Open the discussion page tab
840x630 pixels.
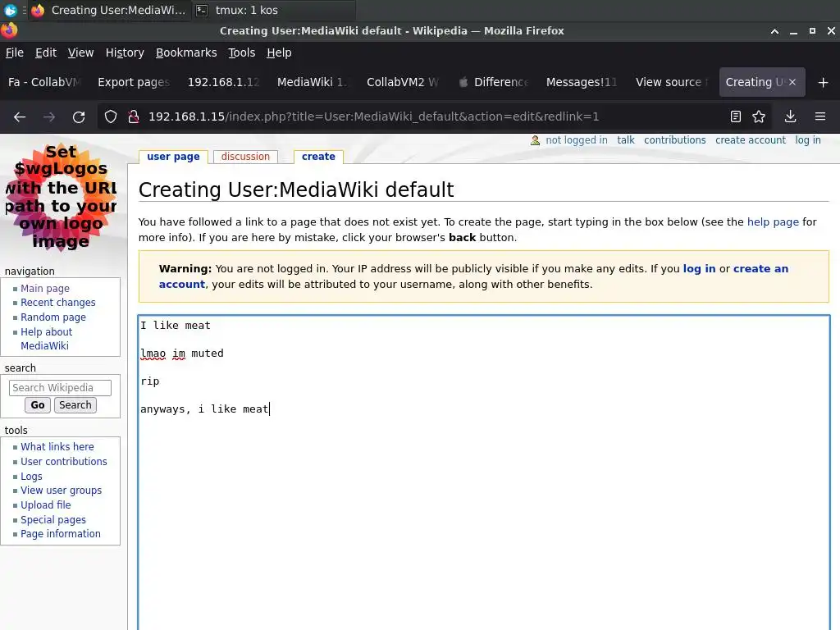point(245,157)
